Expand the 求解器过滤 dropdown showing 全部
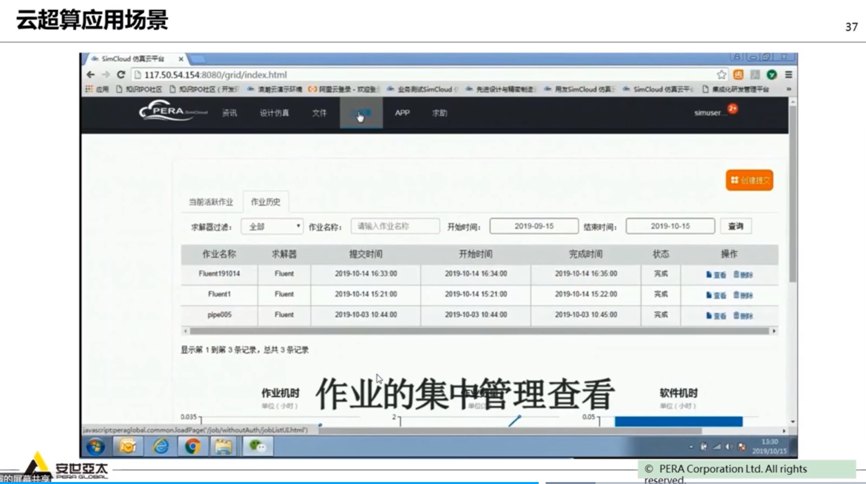 point(272,227)
